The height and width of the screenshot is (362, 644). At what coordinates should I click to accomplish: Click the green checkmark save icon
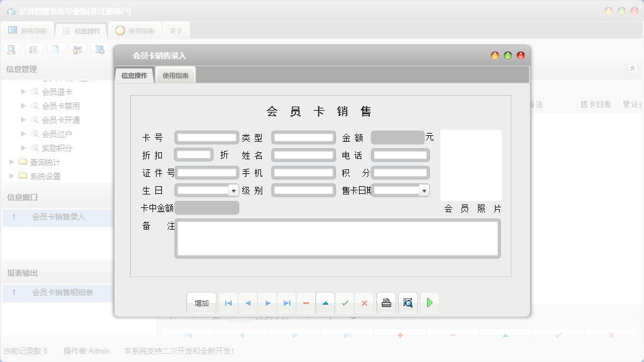[x=345, y=303]
